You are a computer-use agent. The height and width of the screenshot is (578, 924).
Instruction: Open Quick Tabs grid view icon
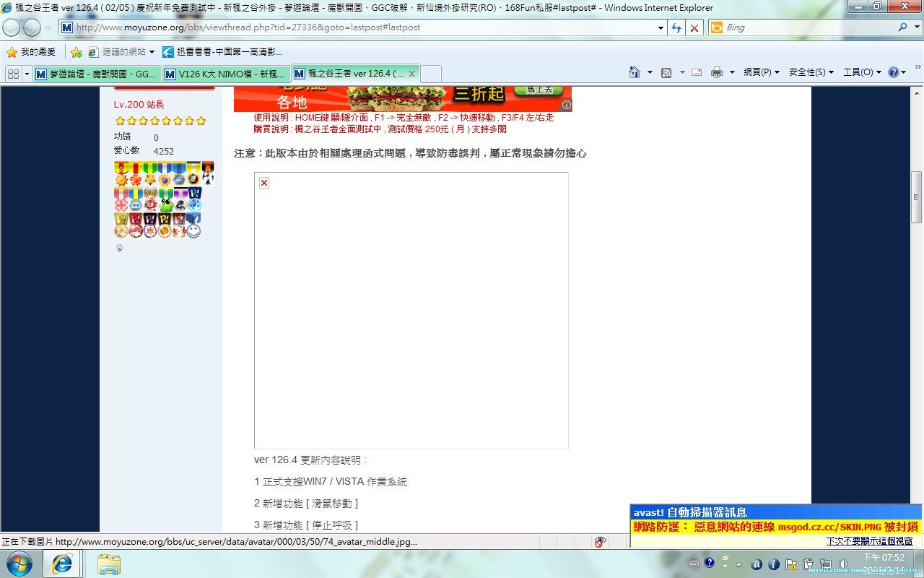tap(13, 74)
